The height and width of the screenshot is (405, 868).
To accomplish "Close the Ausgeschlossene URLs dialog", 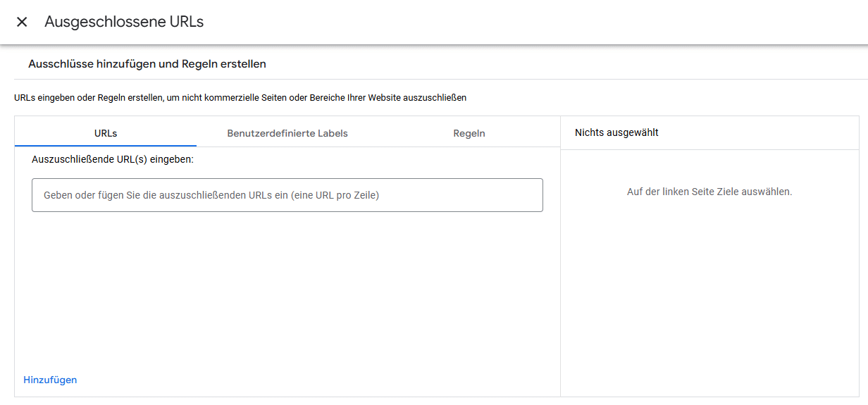I will [22, 22].
